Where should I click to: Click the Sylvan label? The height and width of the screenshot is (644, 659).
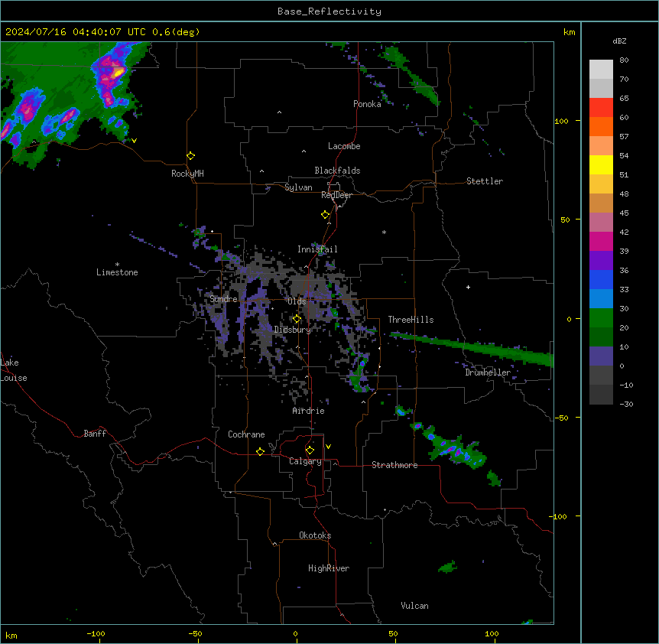click(x=298, y=187)
